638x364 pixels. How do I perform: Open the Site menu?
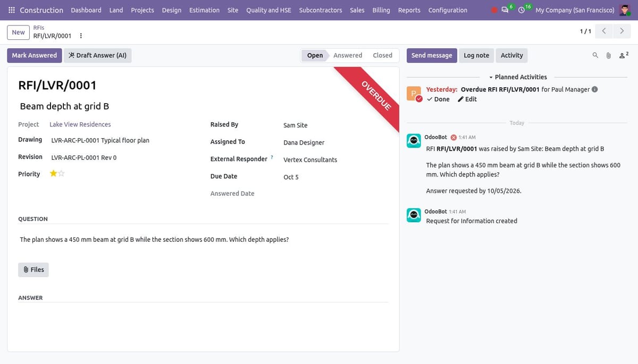coord(233,10)
